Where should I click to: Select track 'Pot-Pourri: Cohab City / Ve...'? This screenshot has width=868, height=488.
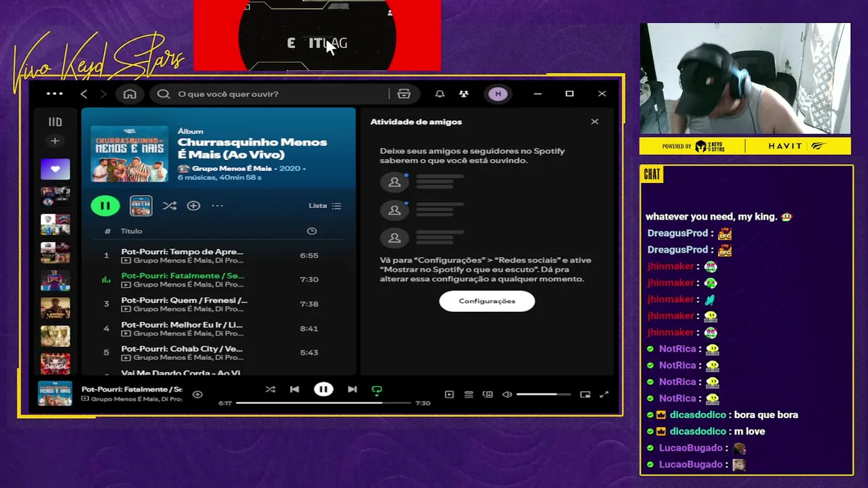click(218, 352)
